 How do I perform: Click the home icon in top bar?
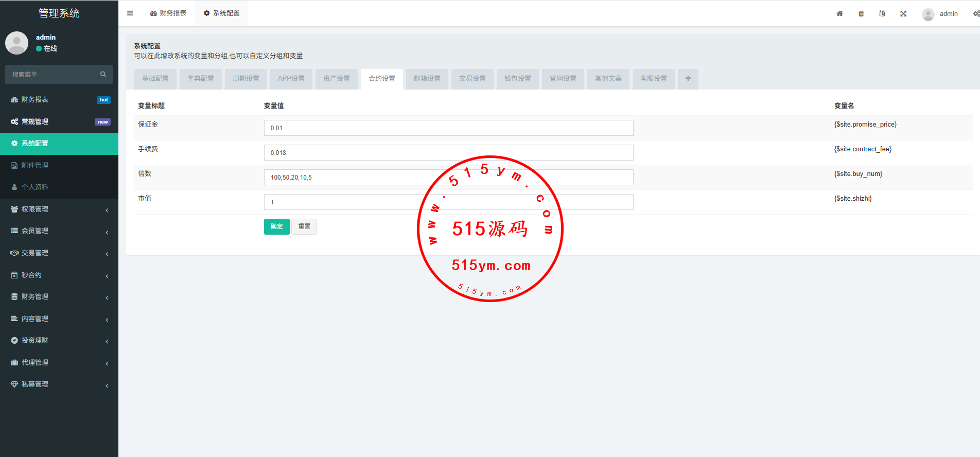(x=839, y=14)
